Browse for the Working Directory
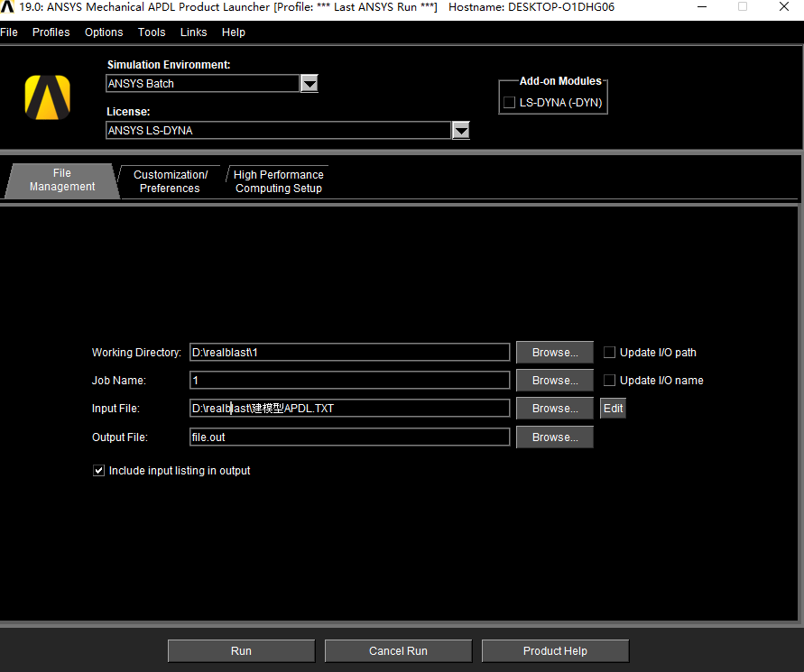This screenshot has height=672, width=804. [555, 352]
